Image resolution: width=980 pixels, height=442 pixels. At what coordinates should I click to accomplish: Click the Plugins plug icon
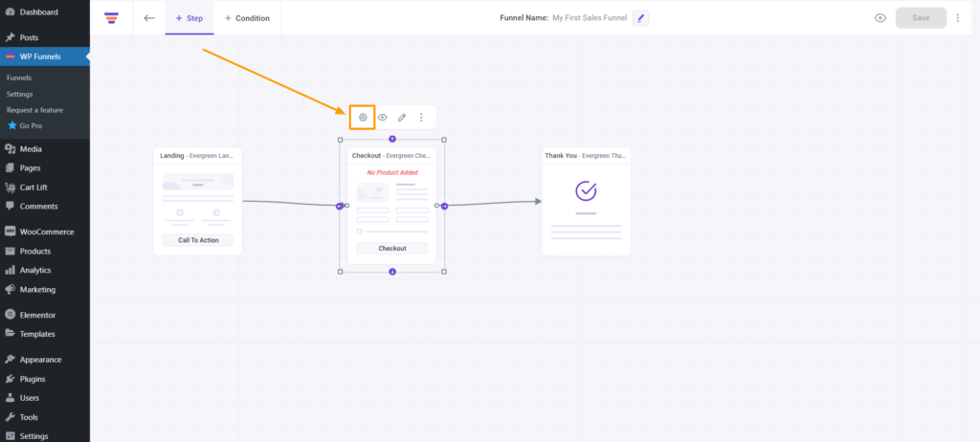pos(10,379)
